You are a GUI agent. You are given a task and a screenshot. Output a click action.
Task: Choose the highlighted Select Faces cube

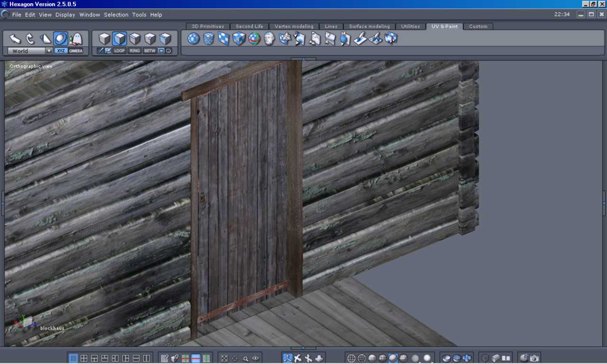tap(120, 39)
